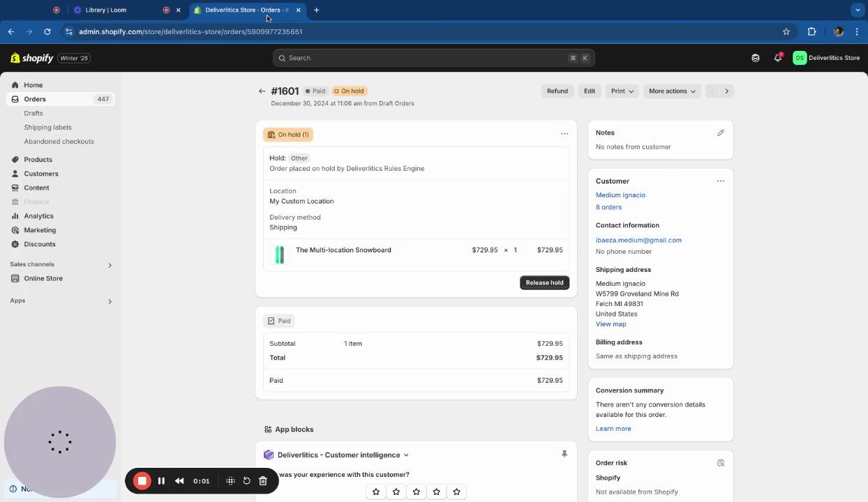Open a new browser tab
This screenshot has width=868, height=502.
[x=316, y=10]
